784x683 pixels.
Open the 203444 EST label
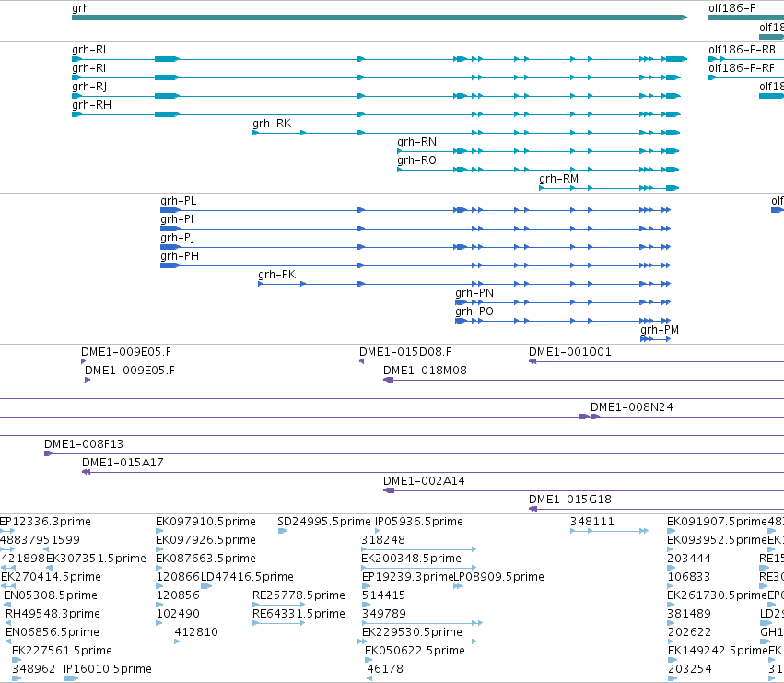tap(689, 559)
